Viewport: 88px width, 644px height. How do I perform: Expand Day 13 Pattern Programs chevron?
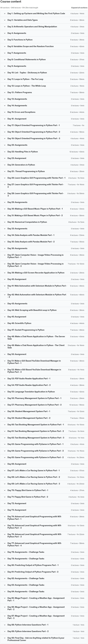(x=5, y=93)
